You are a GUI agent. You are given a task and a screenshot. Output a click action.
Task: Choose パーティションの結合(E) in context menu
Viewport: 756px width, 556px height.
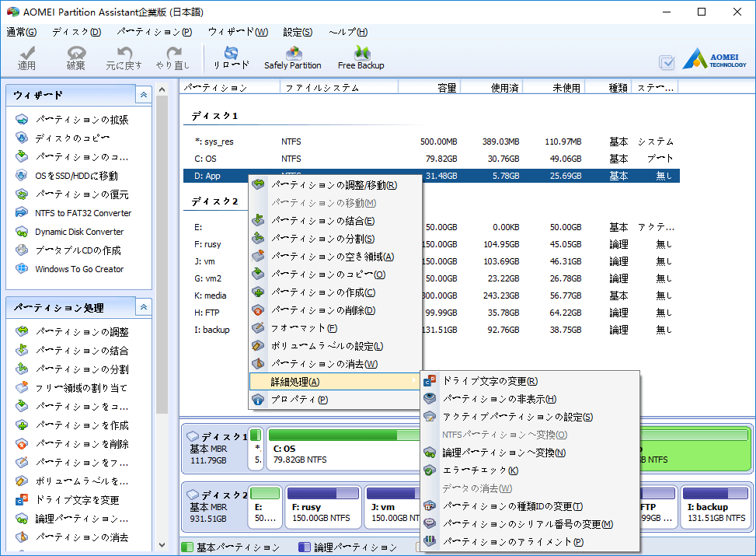click(335, 221)
